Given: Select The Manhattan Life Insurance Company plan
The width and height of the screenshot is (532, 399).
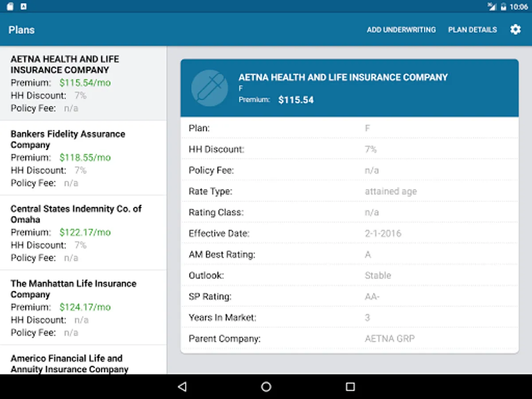Looking at the screenshot, I should click(83, 308).
